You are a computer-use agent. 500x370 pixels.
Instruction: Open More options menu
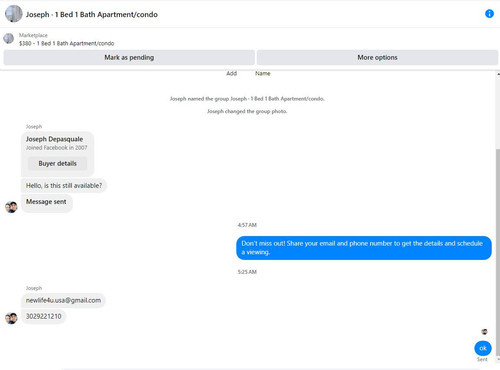[377, 57]
